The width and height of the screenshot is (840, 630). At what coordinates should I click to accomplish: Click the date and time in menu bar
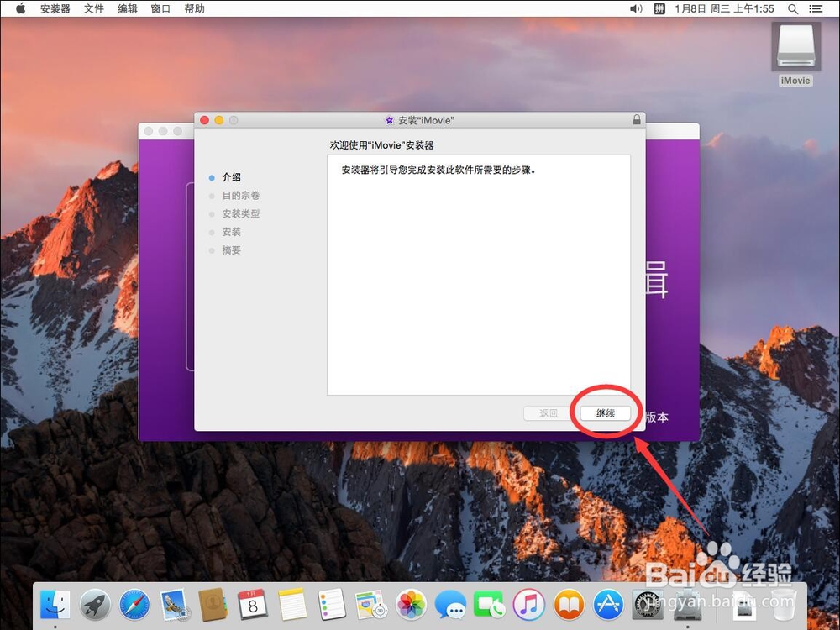pos(724,8)
